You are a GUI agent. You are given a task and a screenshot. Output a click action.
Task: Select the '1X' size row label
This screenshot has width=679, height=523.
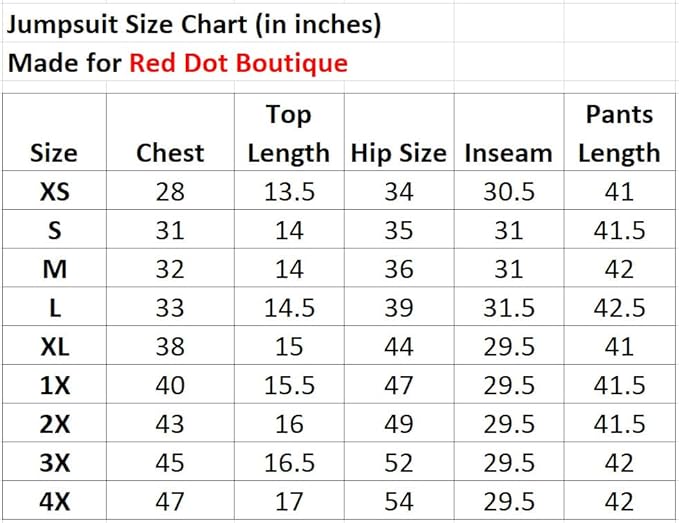(x=54, y=385)
